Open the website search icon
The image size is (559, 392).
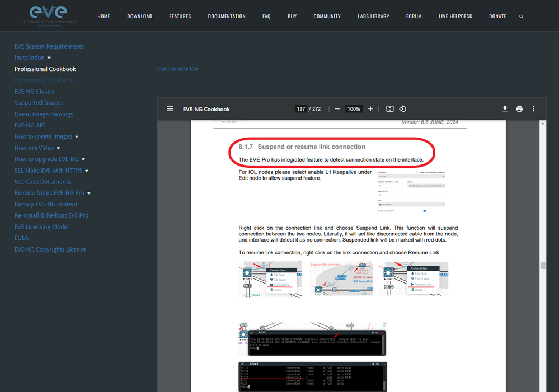click(522, 17)
